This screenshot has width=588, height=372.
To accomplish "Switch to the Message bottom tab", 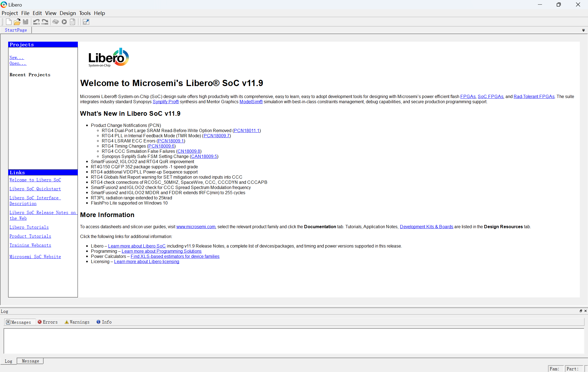I will click(x=30, y=361).
